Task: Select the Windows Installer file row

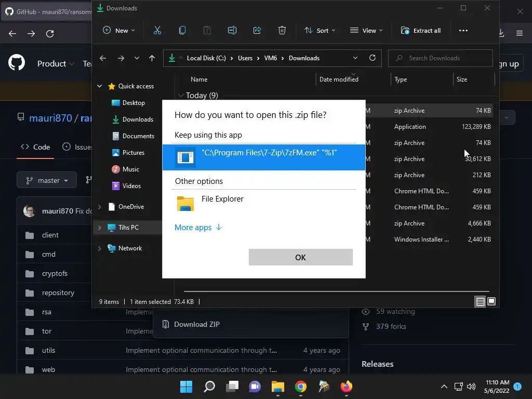Action: coord(429,240)
